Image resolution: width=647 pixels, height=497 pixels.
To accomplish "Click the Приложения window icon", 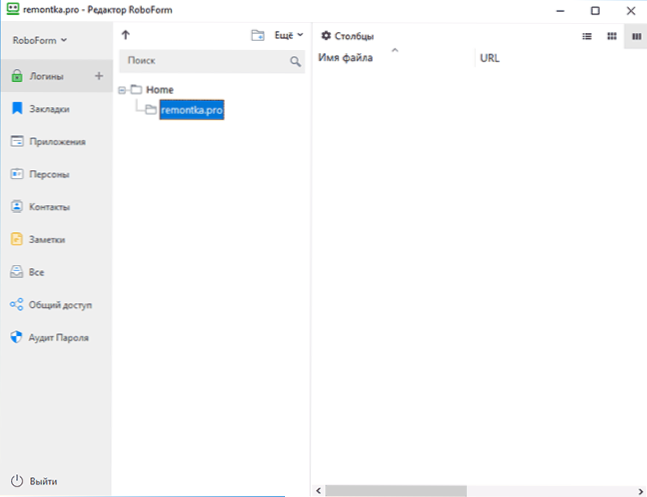I will pos(17,141).
